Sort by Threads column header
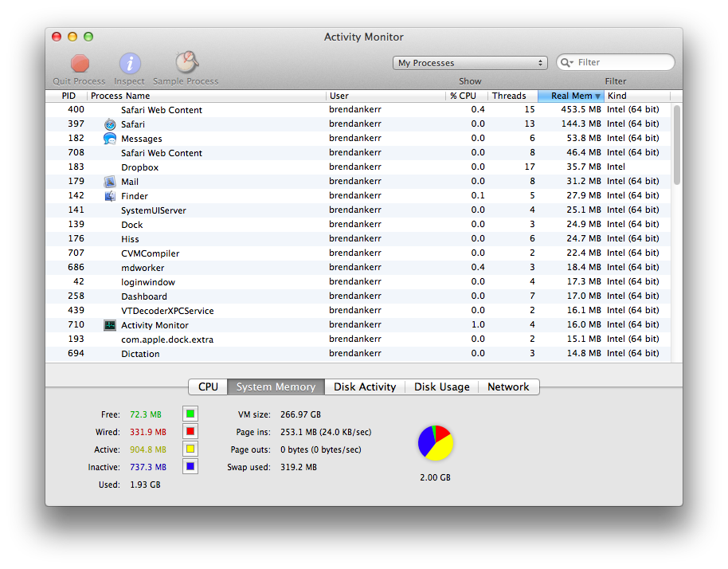728x569 pixels. pyautogui.click(x=513, y=96)
